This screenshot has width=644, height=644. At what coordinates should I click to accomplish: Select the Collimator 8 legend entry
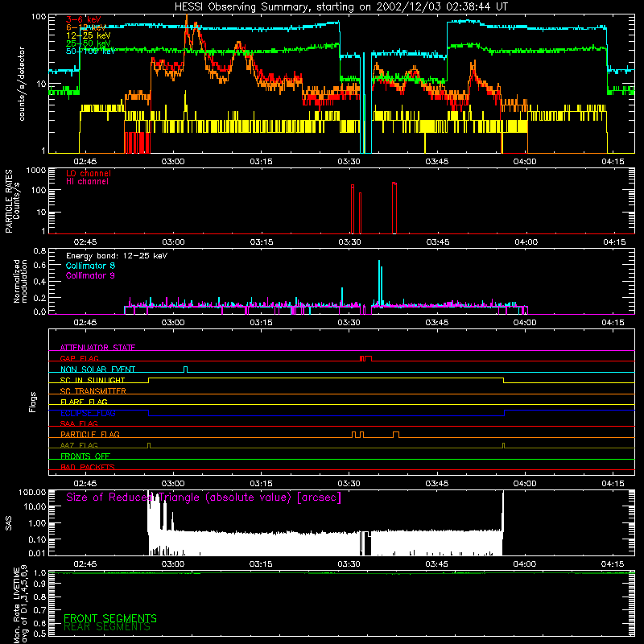point(90,266)
